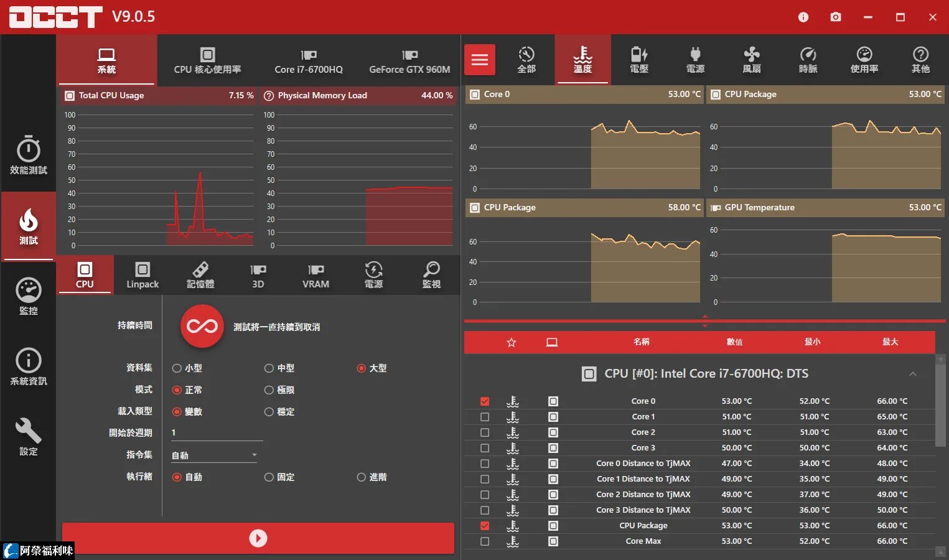Show 風扇 fan sensors

(752, 60)
